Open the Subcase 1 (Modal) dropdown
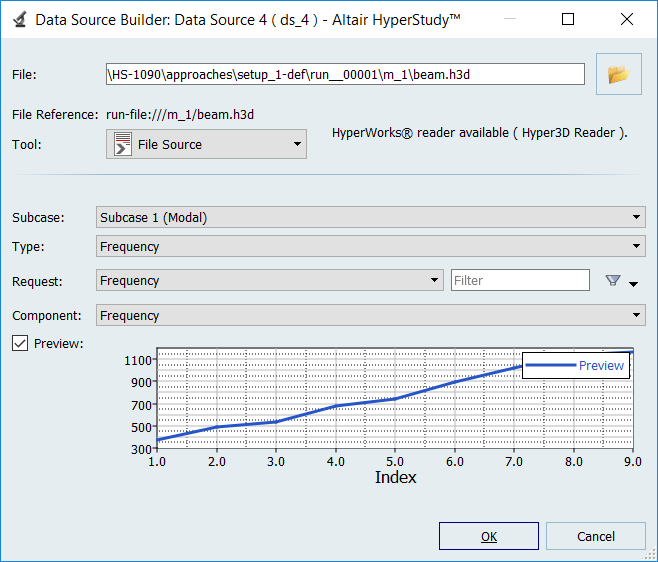 370,217
